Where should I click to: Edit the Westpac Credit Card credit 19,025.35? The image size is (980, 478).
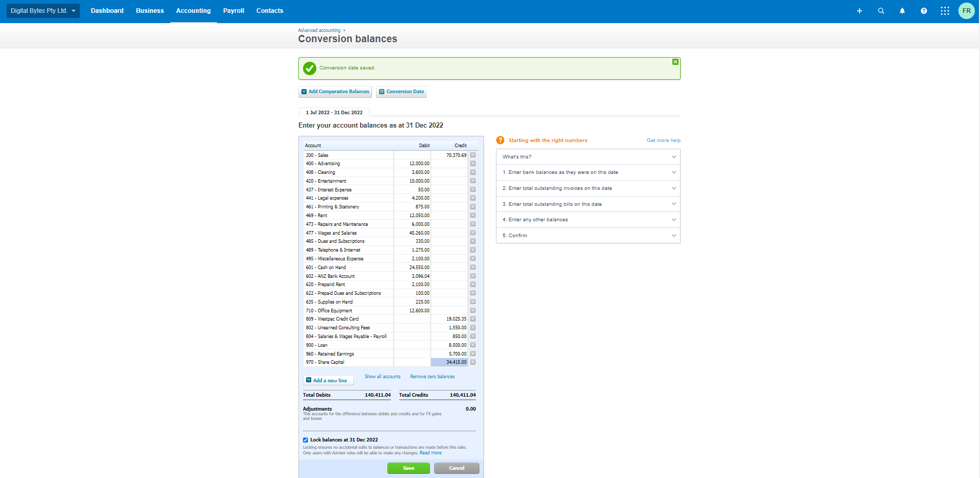point(449,319)
